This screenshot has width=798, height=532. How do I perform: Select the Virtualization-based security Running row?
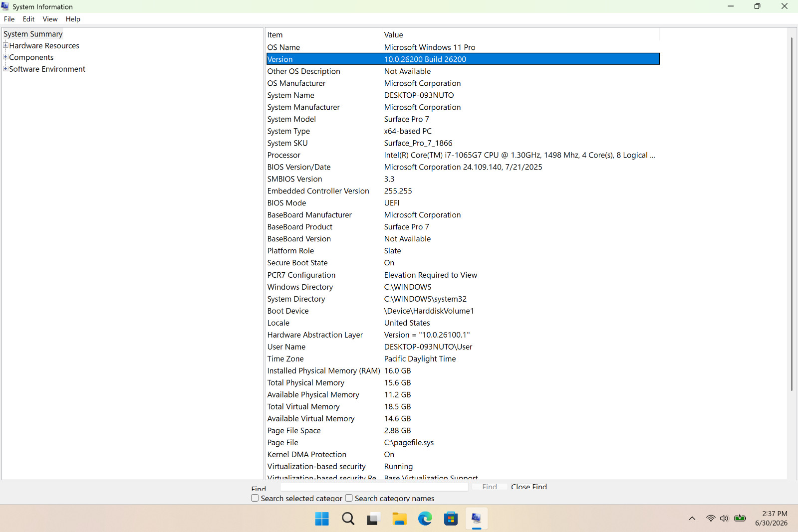(x=463, y=467)
